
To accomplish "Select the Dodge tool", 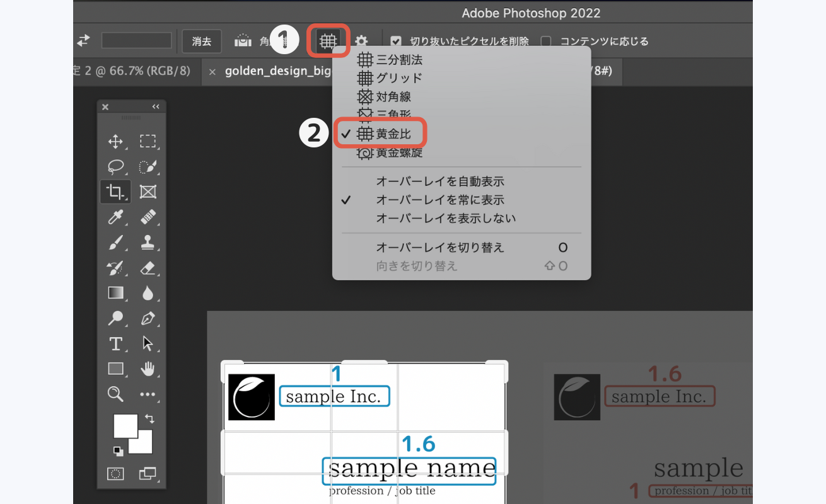I will click(115, 318).
